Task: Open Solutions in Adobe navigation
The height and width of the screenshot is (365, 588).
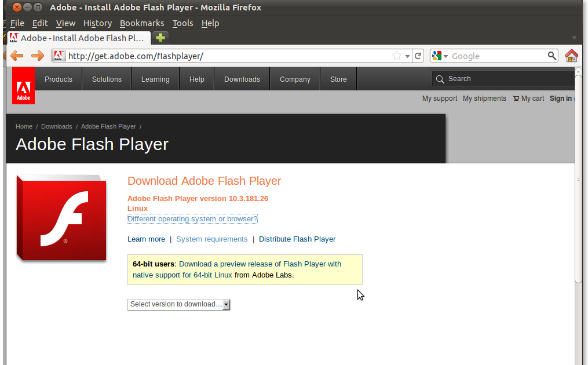Action: 107,79
